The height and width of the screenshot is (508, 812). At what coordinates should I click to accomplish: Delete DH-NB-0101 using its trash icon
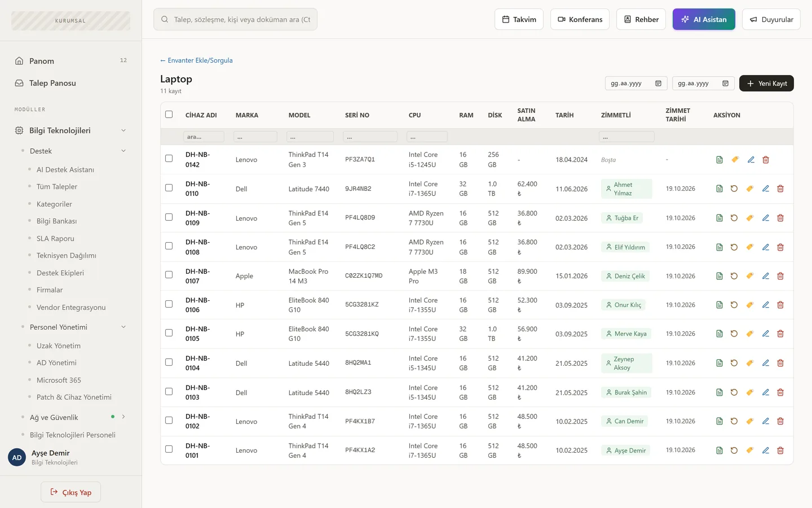[780, 450]
